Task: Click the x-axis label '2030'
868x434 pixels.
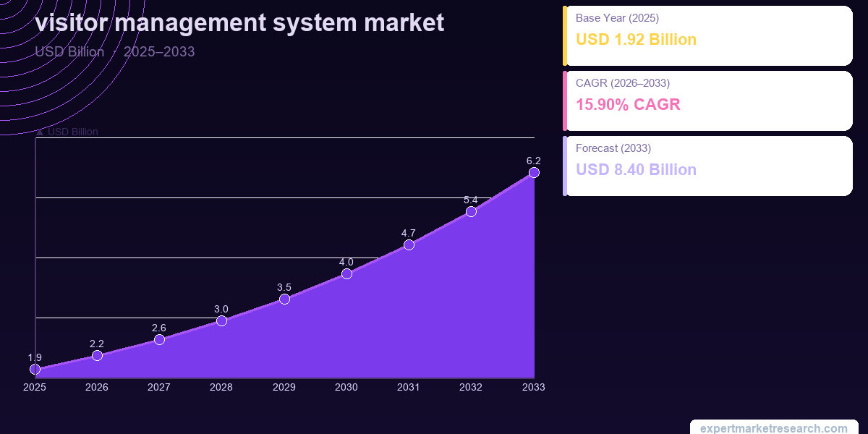Action: [346, 387]
